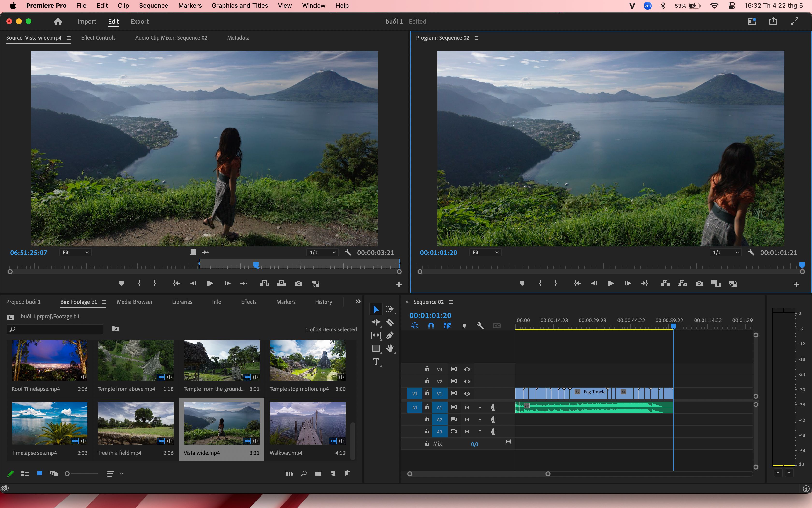
Task: Open the Sequence menu
Action: [153, 5]
